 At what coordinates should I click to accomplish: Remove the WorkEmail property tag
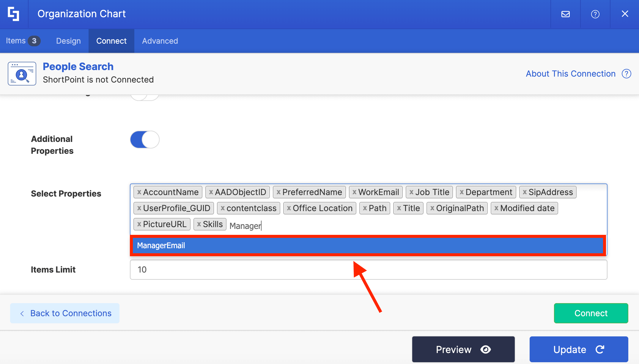point(354,192)
